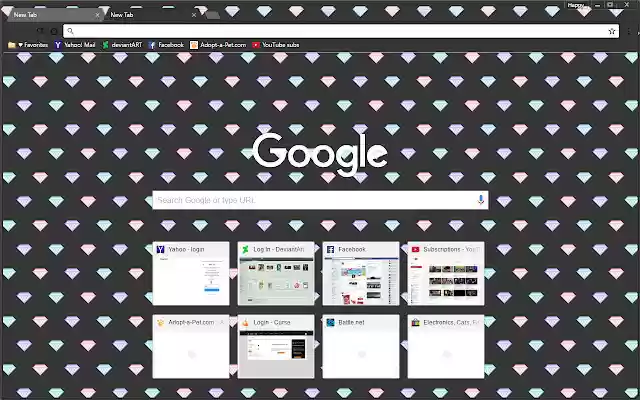This screenshot has width=640, height=400.
Task: Open the Favorites bookmark folder
Action: point(28,45)
